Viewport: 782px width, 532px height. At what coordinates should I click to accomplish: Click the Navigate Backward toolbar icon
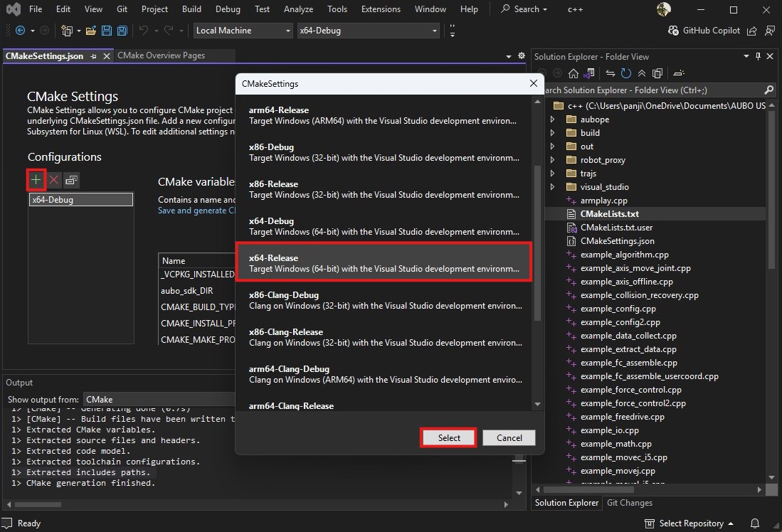pos(20,31)
